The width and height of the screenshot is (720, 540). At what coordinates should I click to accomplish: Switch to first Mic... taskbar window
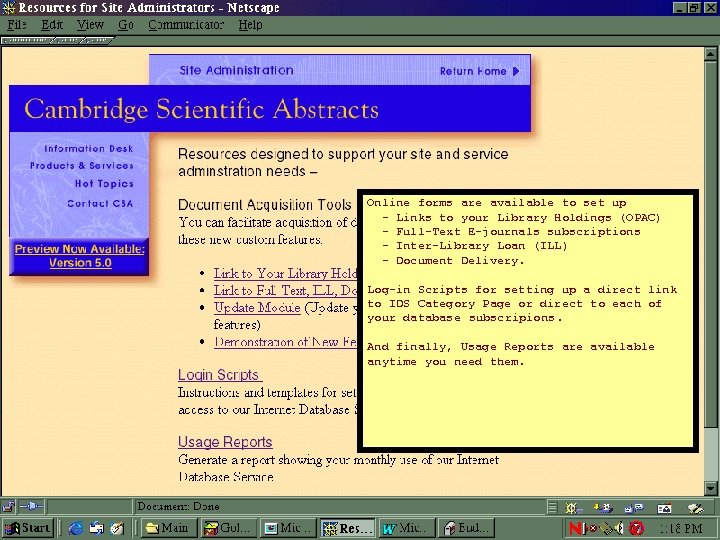click(288, 528)
